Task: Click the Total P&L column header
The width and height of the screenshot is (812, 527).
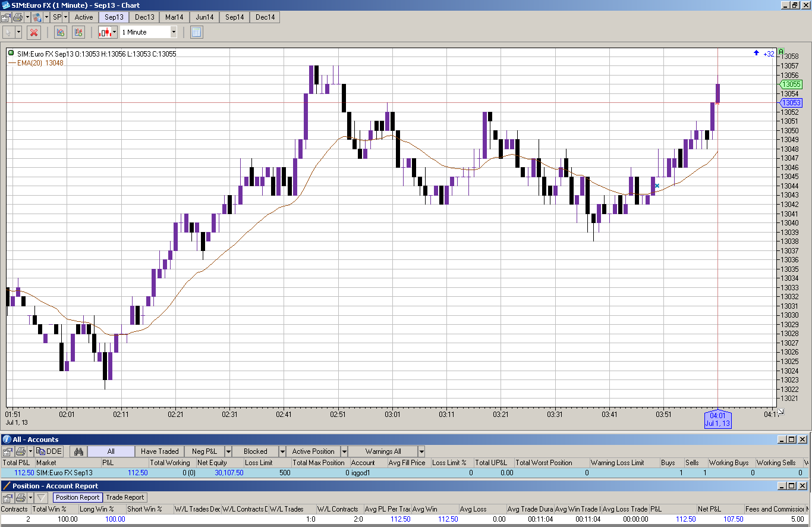Action: point(17,463)
